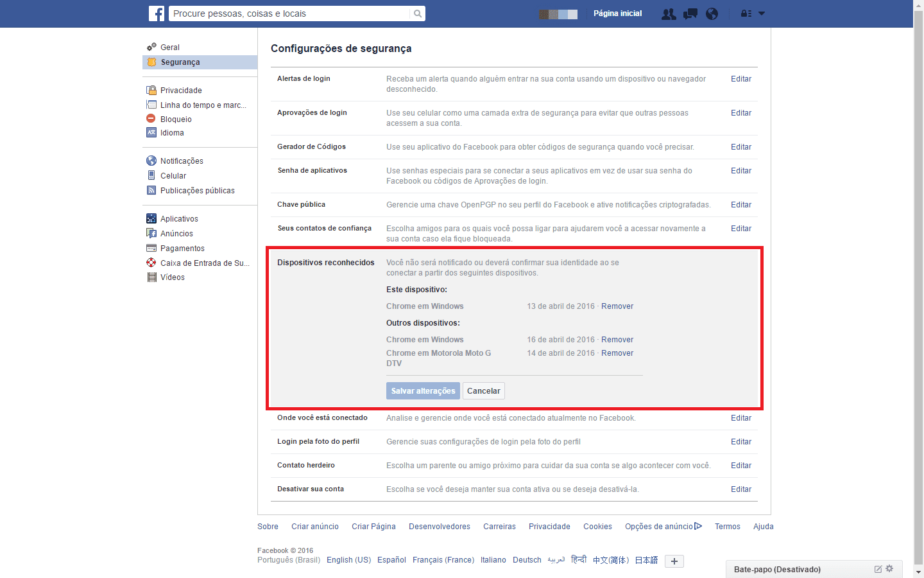Expand Desativar sua conta with Editar

(x=741, y=489)
